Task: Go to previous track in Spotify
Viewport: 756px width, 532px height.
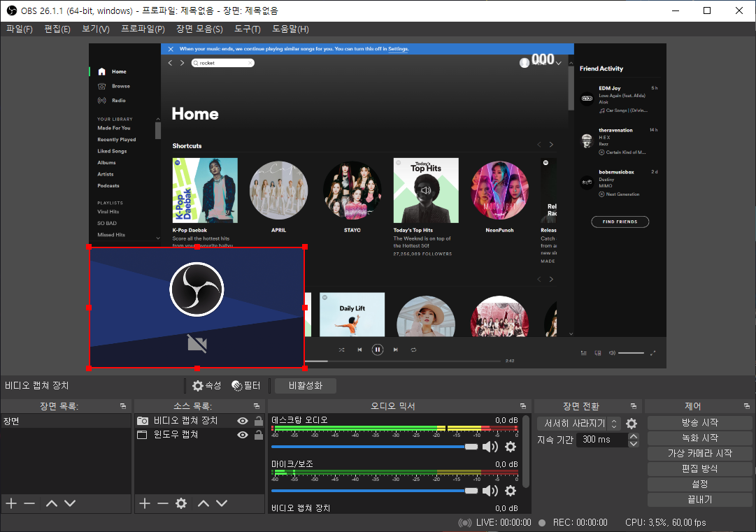Action: (x=359, y=350)
